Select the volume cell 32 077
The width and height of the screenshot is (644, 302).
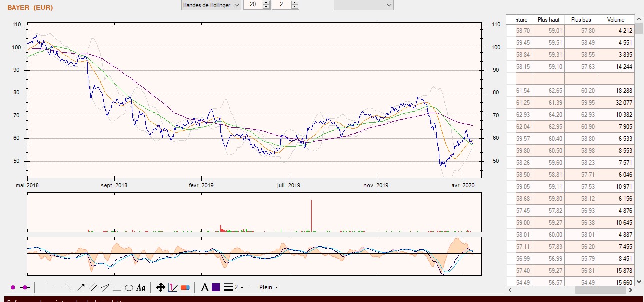(616, 102)
